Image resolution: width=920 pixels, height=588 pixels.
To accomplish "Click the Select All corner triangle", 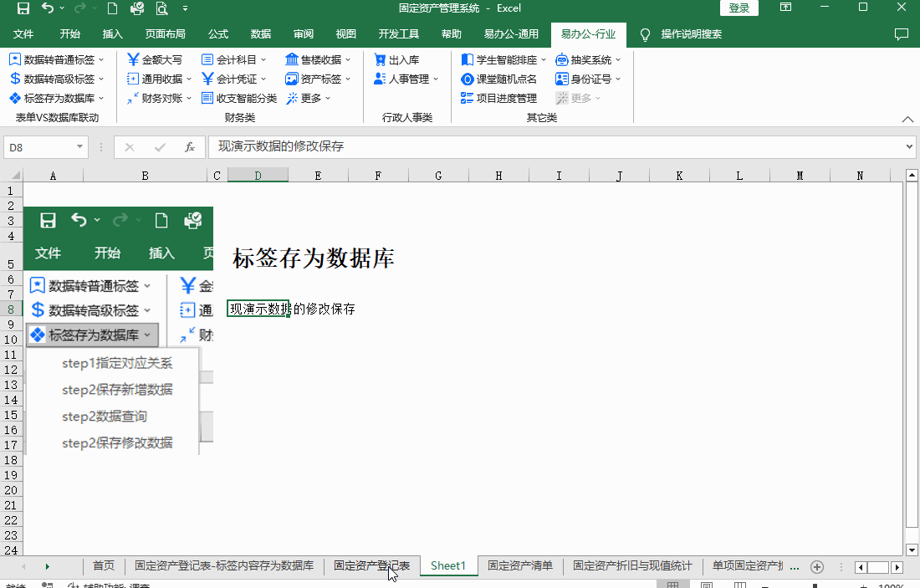I will 15,175.
